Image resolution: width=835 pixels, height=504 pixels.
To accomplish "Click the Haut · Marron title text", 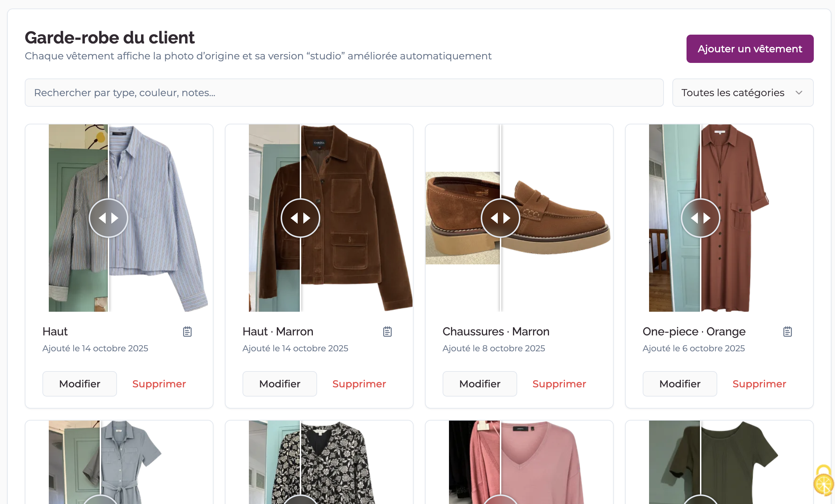I will (278, 332).
